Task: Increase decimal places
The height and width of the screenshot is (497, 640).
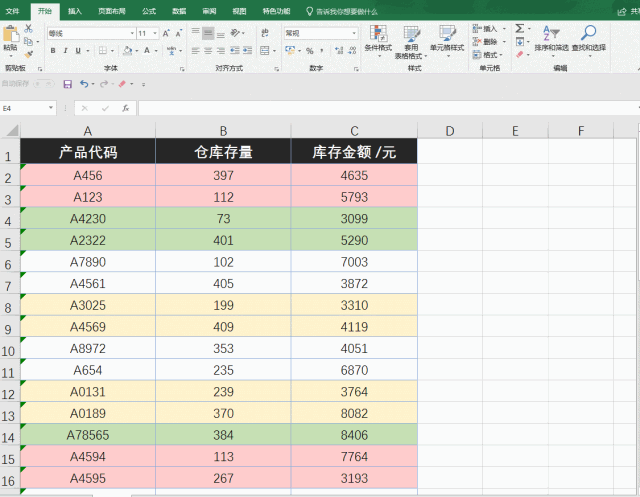Action: pos(339,51)
